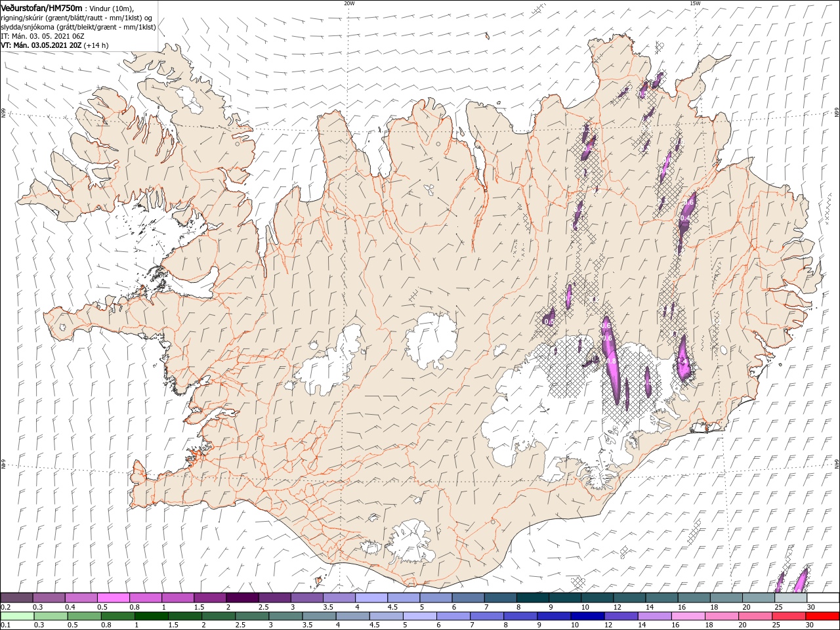The height and width of the screenshot is (630, 840).
Task: Click the initial time line 'IT: Mán. 03. 05. 2021 06Z'
Action: click(41, 36)
